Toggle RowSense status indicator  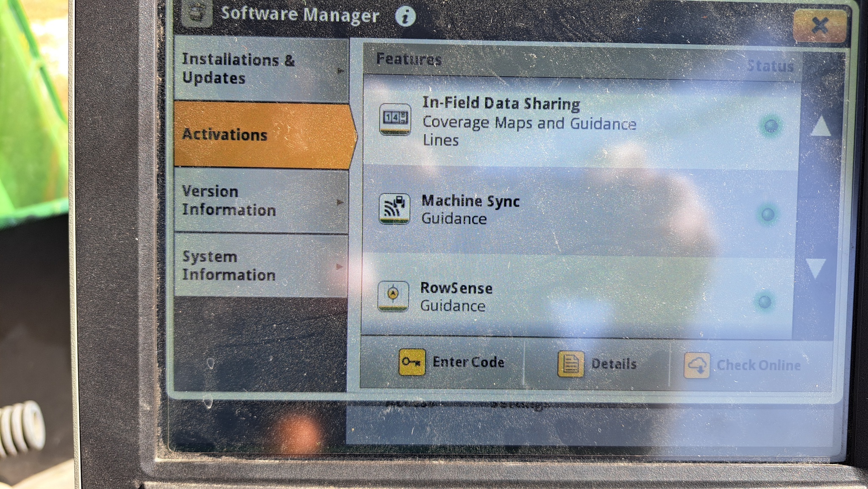click(x=765, y=302)
